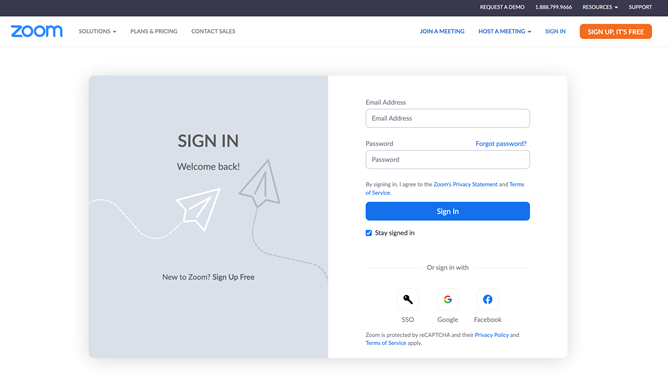
Task: Click the blue Sign In button
Action: 447,211
